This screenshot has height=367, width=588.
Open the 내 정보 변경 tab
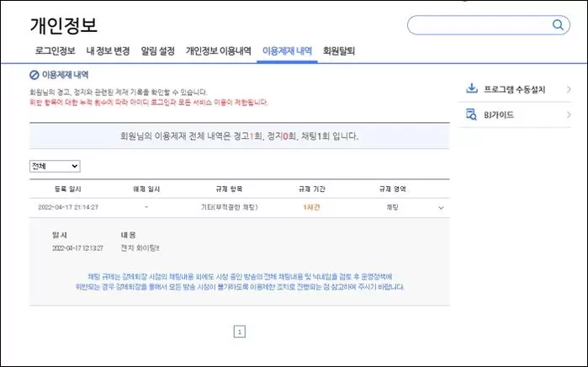pyautogui.click(x=108, y=51)
